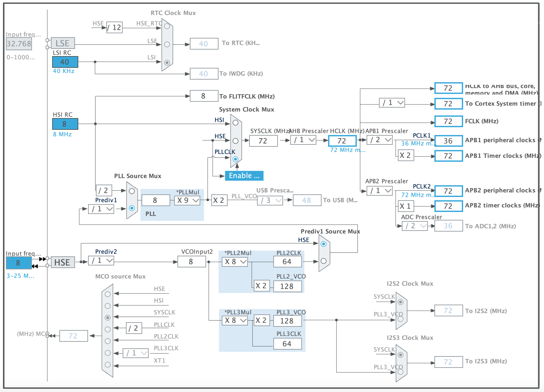
Task: Click the LSI RC 40 KHz box
Action: point(65,62)
